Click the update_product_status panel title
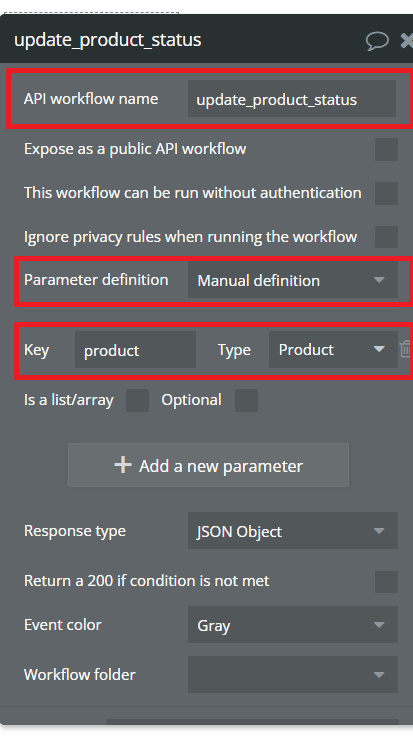Screen dimensions: 413x738 [107, 40]
